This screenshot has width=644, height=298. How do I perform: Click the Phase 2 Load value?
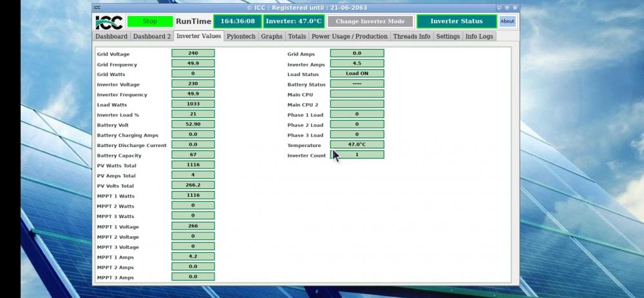[357, 124]
